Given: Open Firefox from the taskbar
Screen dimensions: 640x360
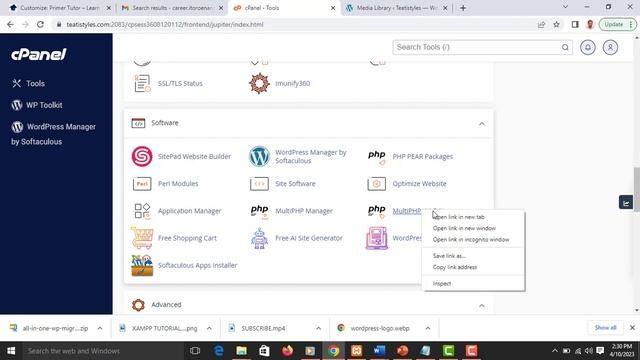Looking at the screenshot, I should click(x=287, y=351).
